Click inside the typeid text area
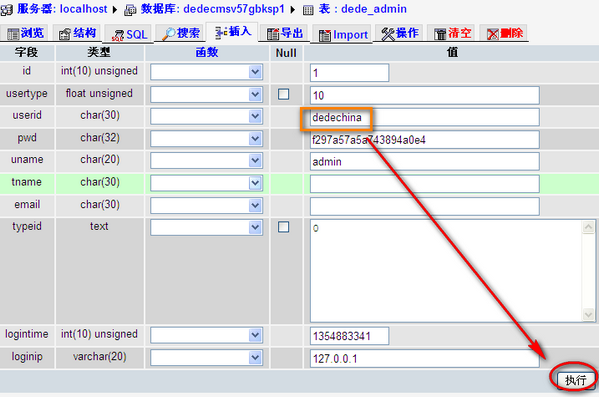Viewport: 599px width, 397px height. point(446,271)
